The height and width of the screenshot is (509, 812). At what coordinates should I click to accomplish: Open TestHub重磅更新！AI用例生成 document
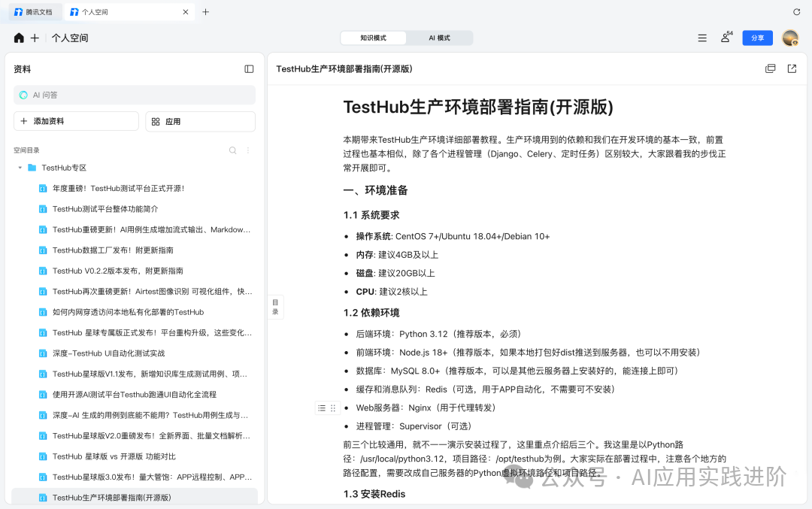[151, 229]
